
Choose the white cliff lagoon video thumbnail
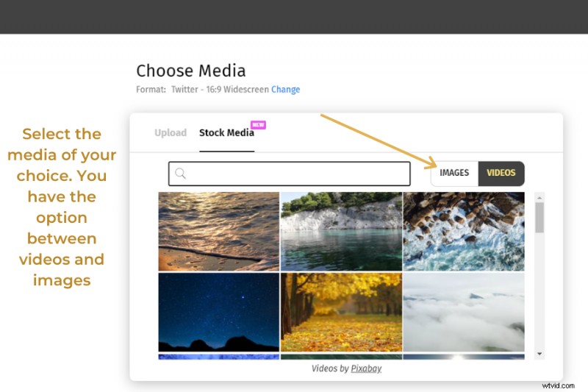coord(341,232)
